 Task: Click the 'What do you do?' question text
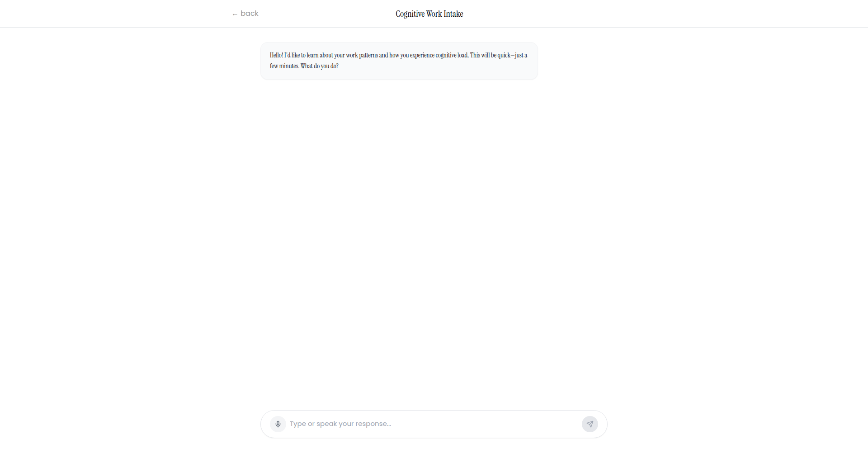pyautogui.click(x=320, y=66)
